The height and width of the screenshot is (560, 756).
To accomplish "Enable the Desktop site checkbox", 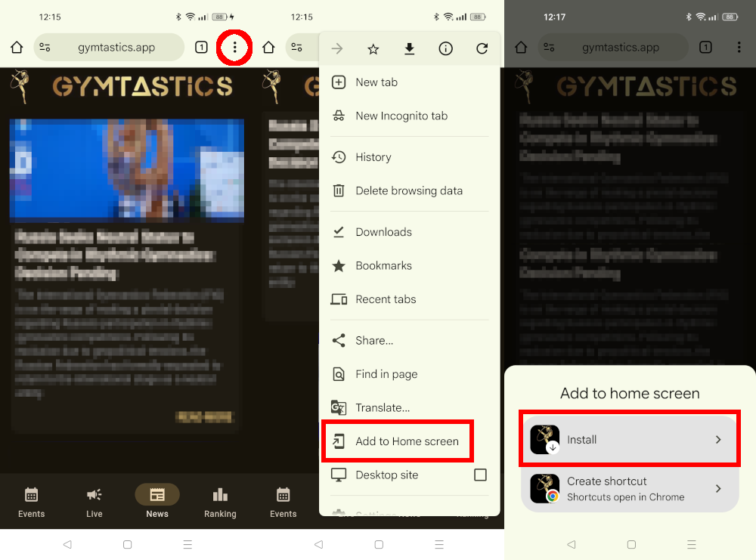I will (x=479, y=475).
